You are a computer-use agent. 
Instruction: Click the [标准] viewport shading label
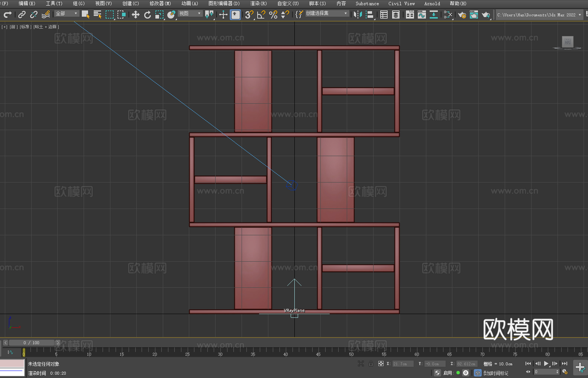25,27
